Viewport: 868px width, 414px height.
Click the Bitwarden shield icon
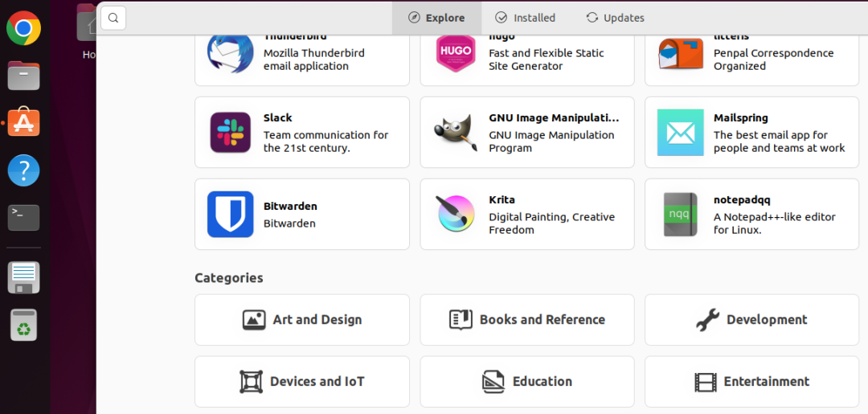coord(231,214)
